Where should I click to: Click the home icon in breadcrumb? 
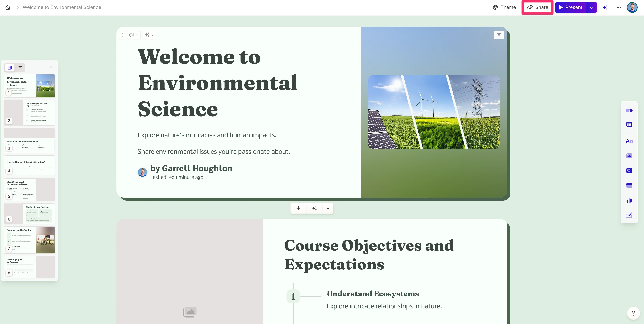point(8,8)
